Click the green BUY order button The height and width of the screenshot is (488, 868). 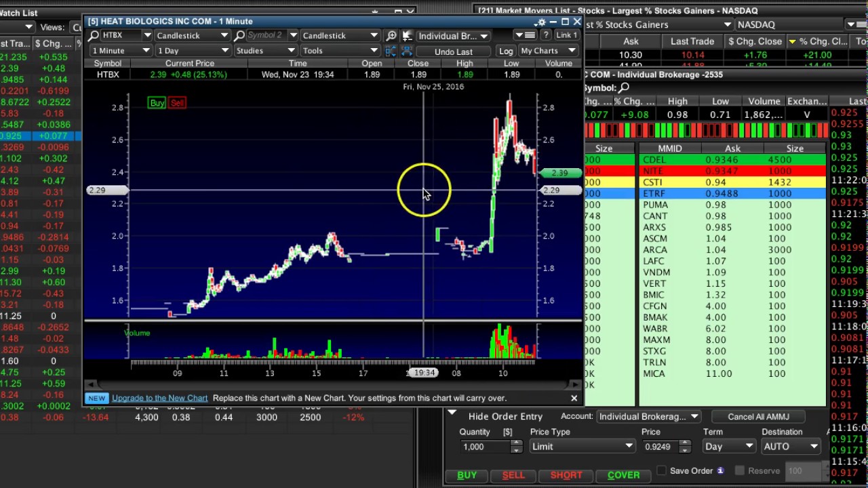467,475
